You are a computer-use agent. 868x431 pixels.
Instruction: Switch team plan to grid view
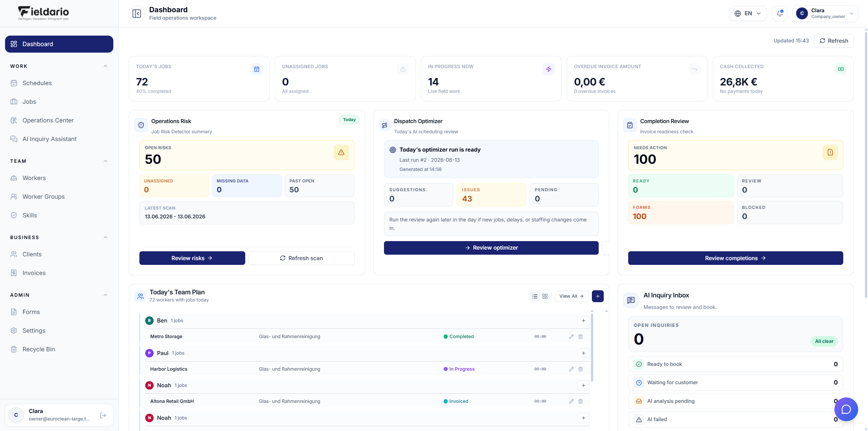(545, 296)
